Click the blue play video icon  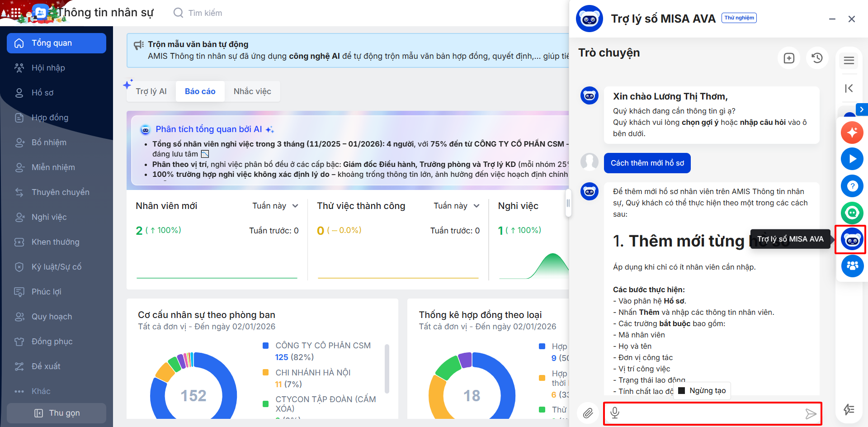852,159
